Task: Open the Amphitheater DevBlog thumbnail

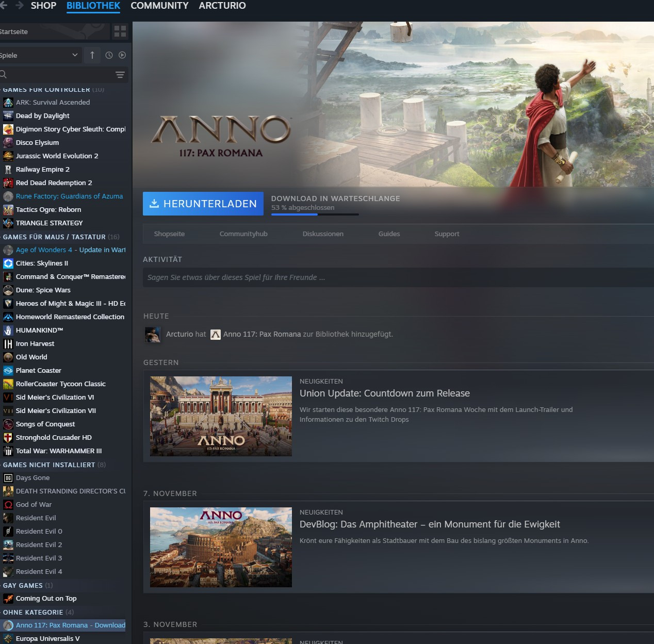Action: (x=221, y=547)
